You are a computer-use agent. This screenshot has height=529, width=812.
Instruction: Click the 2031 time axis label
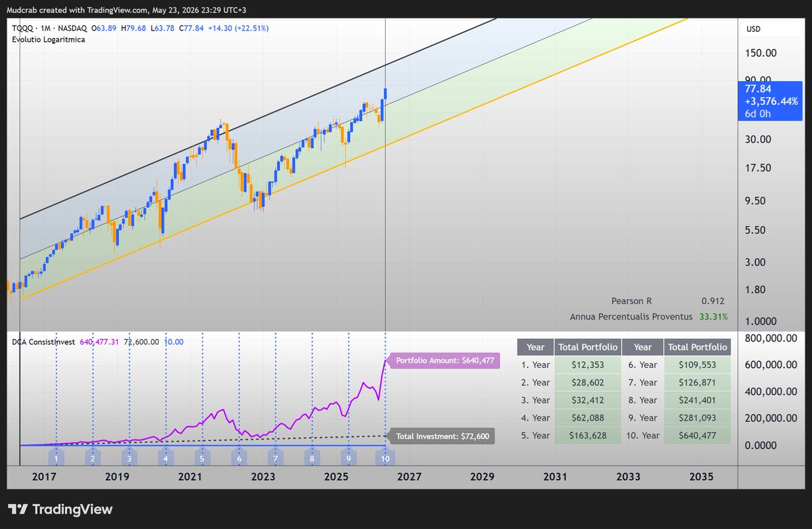pyautogui.click(x=555, y=476)
